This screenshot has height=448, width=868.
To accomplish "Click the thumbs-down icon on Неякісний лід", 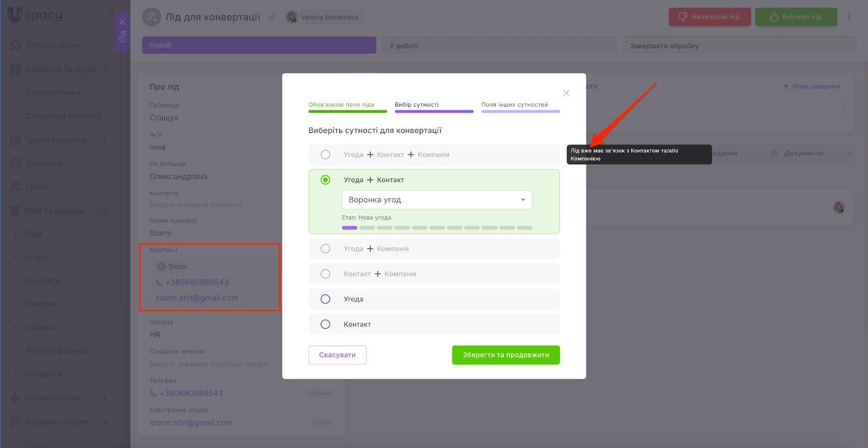I will pos(683,17).
